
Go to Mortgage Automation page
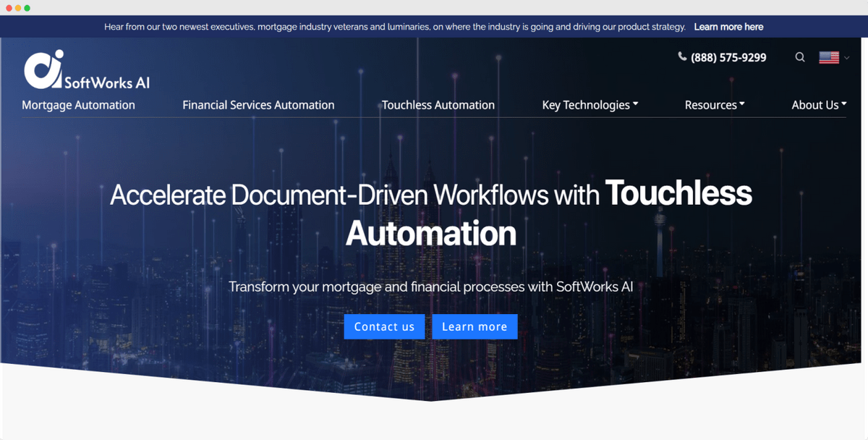[78, 105]
